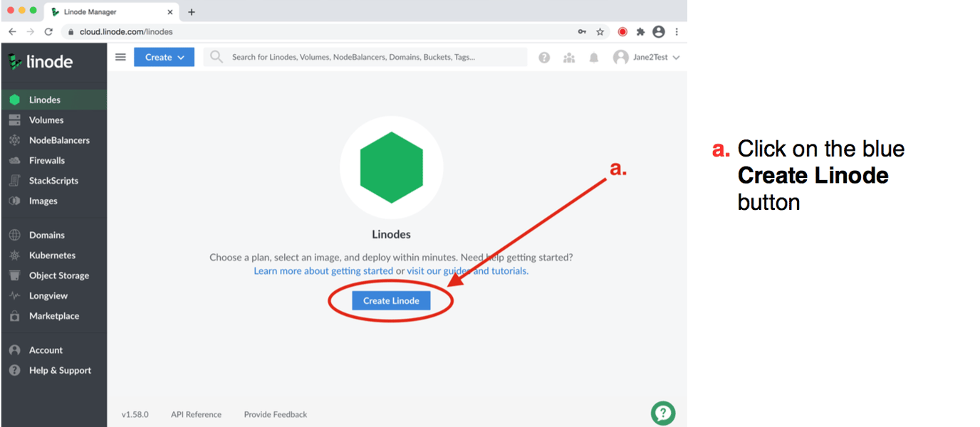Click the Create Linode button

point(390,300)
